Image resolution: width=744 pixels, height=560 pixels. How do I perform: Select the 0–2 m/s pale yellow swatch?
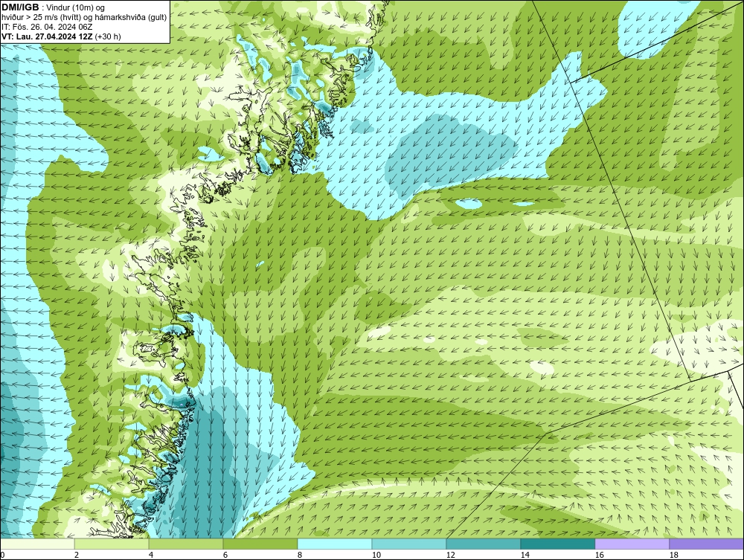pos(37,544)
